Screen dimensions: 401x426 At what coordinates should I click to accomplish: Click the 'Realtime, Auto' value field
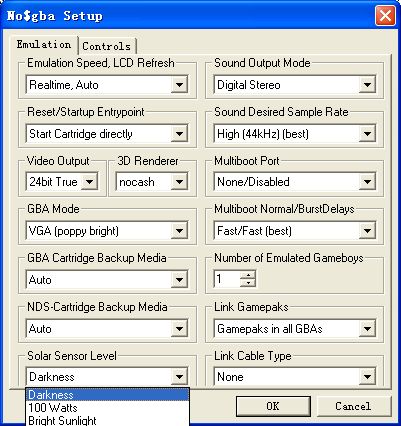99,85
